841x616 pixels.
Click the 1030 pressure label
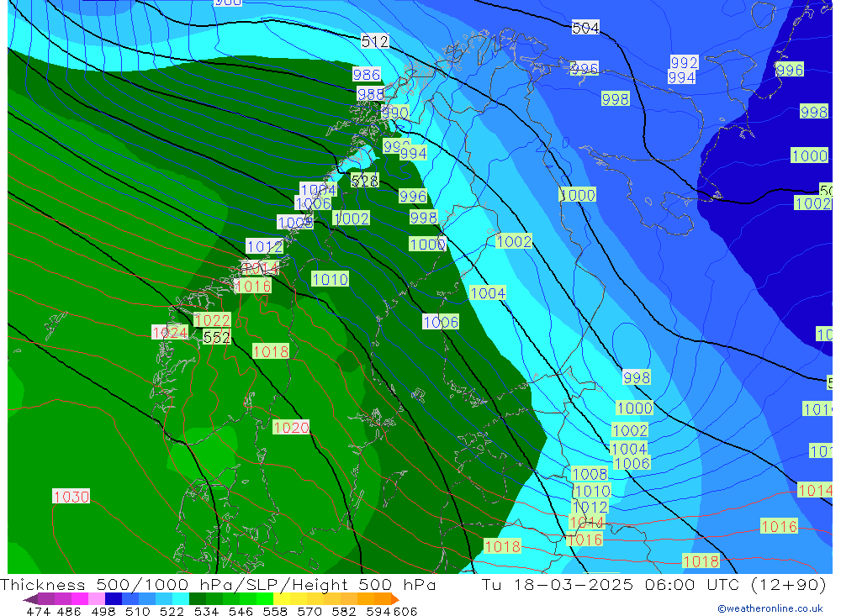pos(71,497)
